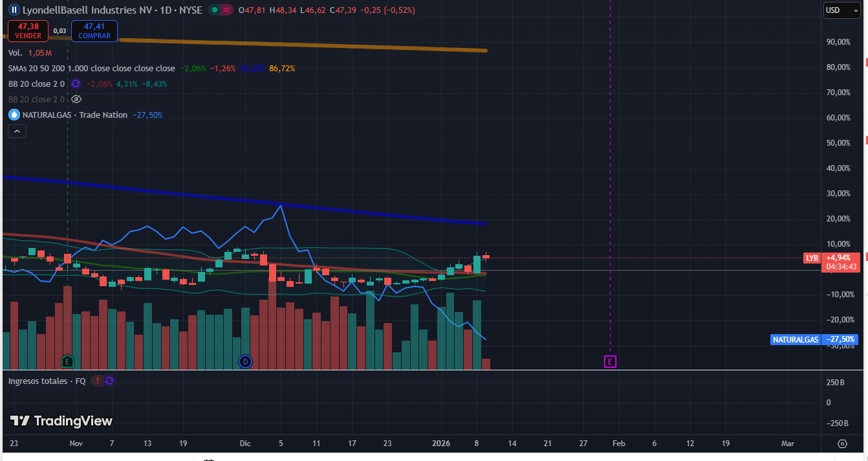Viewport: 868px width, 461px height.
Task: Open the blue dividend D marker
Action: [245, 361]
